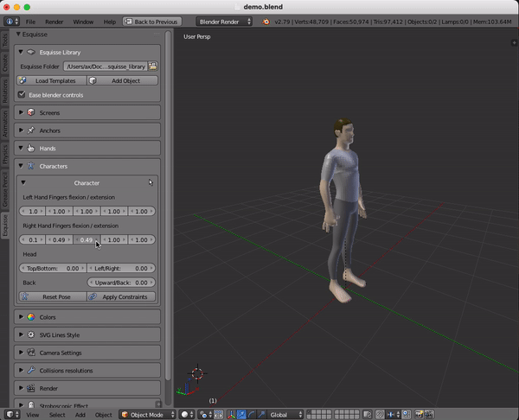Click the Characters figure icon

click(31, 166)
